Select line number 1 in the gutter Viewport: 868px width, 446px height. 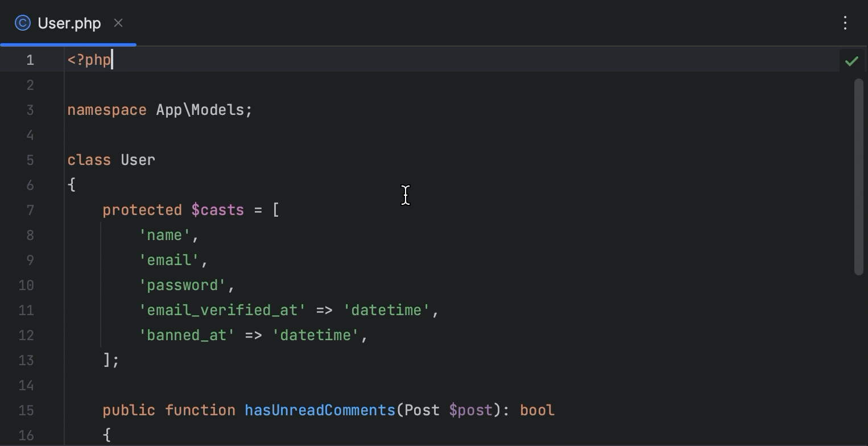30,60
